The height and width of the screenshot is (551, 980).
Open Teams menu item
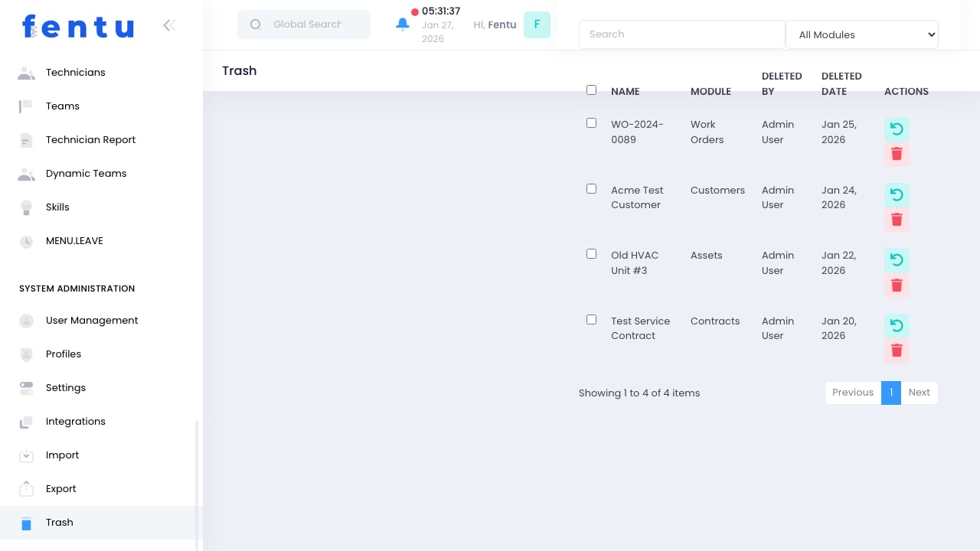pos(101,106)
